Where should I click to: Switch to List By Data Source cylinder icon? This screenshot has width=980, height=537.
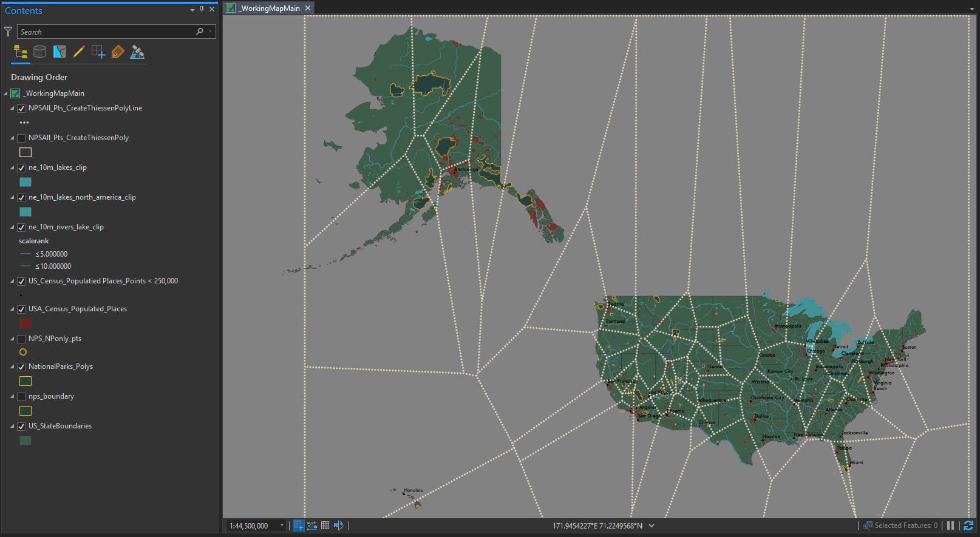[x=39, y=52]
